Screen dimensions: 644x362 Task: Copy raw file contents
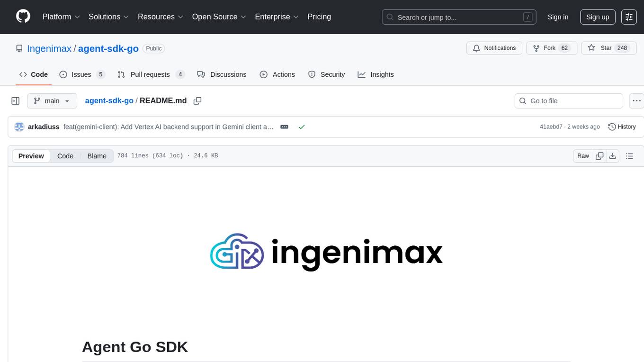(599, 156)
